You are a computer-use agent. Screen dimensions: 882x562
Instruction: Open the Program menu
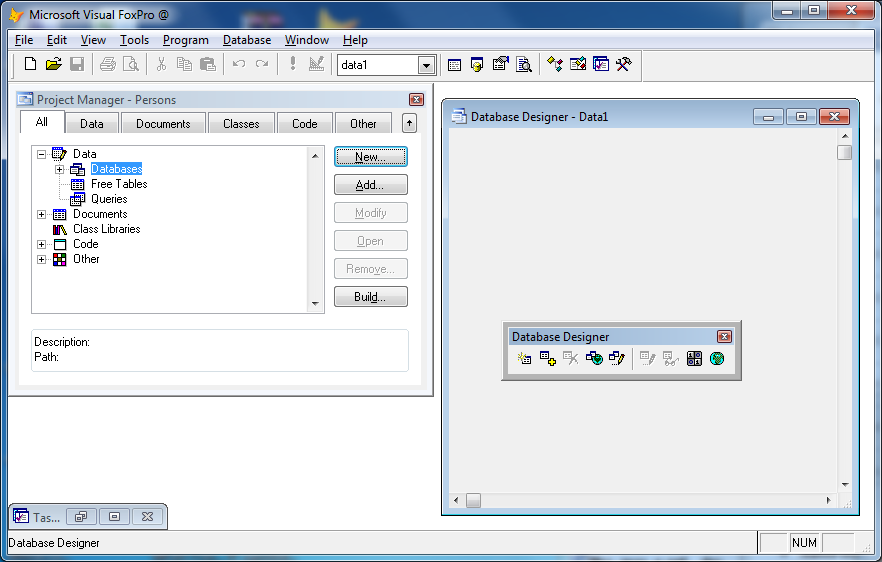pos(186,40)
